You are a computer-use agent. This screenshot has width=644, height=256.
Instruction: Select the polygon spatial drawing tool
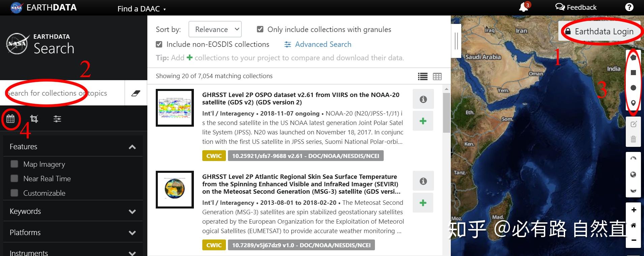tap(633, 58)
